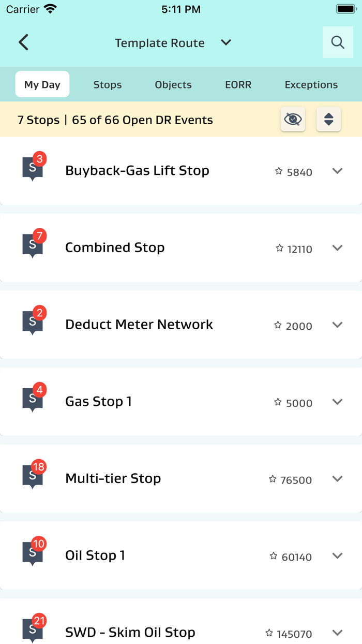Star the Oil Stop 1 entry

coord(274,556)
